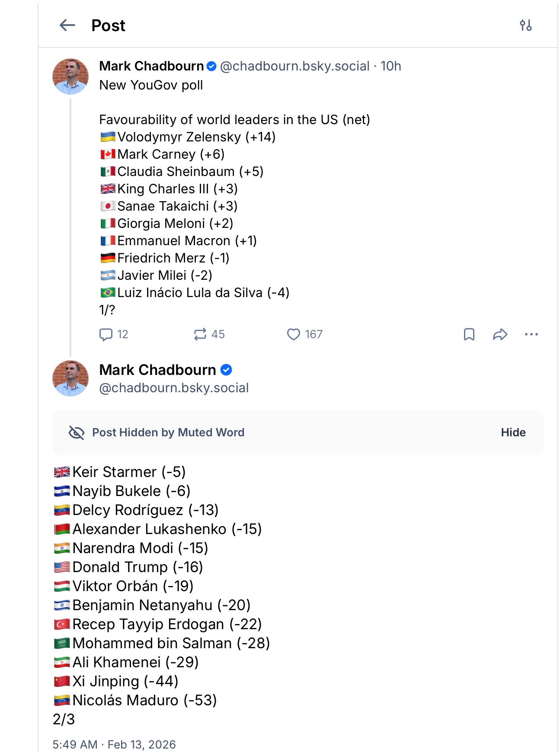
Task: Open the 10h timestamp link
Action: click(x=391, y=66)
